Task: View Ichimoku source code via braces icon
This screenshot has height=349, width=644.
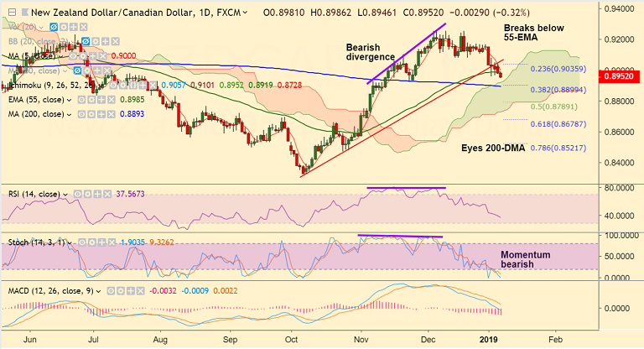Action: pos(133,85)
